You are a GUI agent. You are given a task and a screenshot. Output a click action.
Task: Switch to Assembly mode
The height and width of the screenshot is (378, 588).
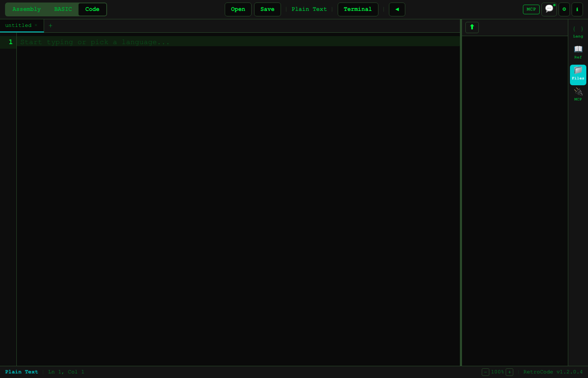(x=26, y=9)
